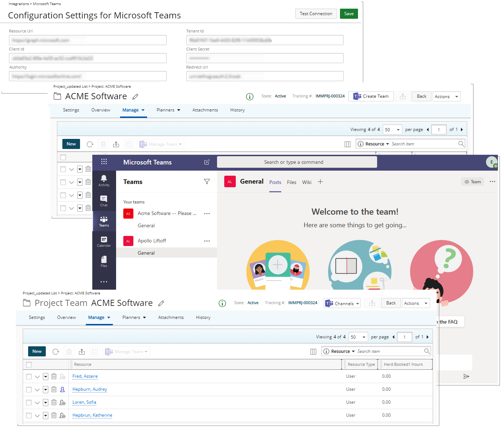The width and height of the screenshot is (504, 430).
Task: Open Activity in the Teams sidebar
Action: [104, 181]
